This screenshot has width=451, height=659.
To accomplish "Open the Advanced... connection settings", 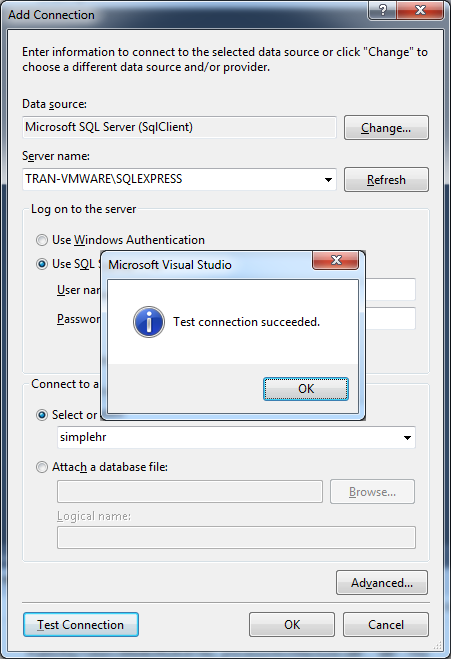I will tap(382, 583).
